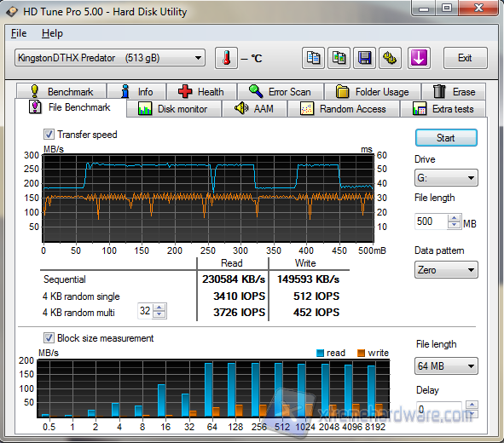
Task: Toggle the Block size measurement checkbox
Action: [x=49, y=337]
